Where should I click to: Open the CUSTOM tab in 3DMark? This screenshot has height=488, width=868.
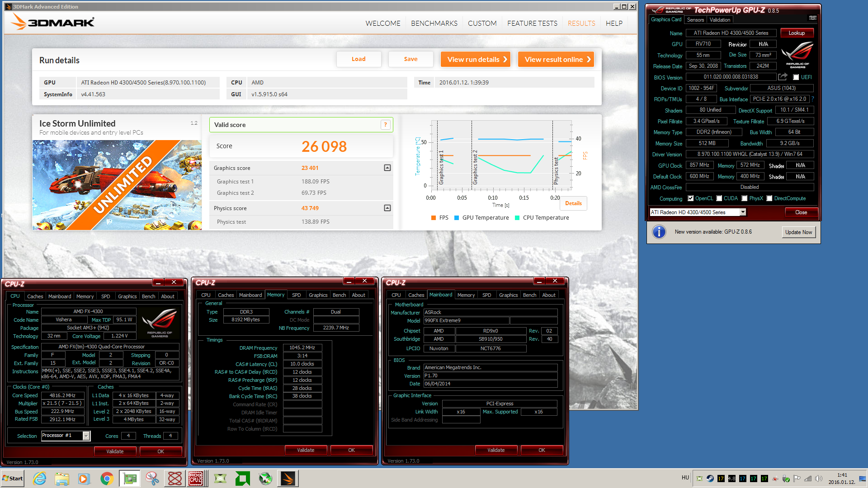click(x=482, y=23)
